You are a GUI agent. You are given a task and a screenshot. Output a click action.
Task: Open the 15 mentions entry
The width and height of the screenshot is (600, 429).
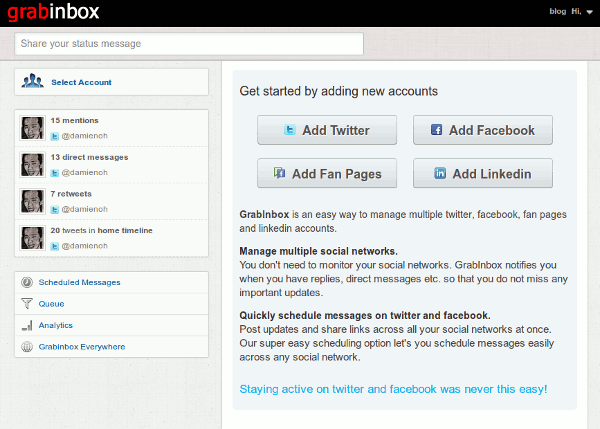(x=75, y=121)
